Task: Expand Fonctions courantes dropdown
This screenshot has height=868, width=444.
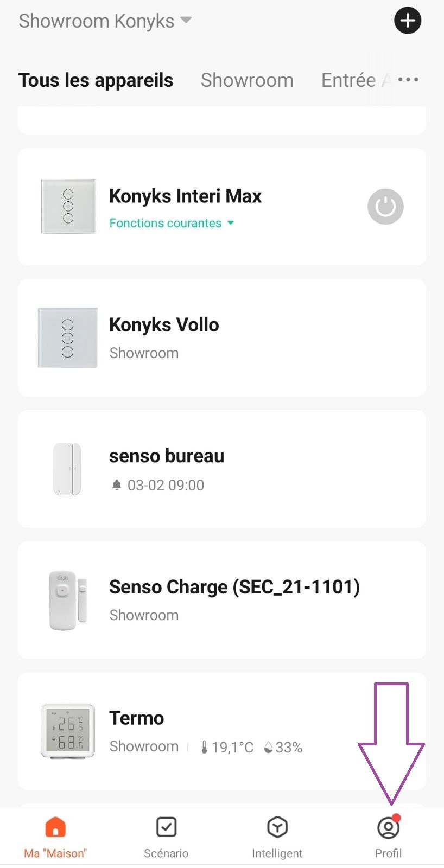Action: click(172, 223)
